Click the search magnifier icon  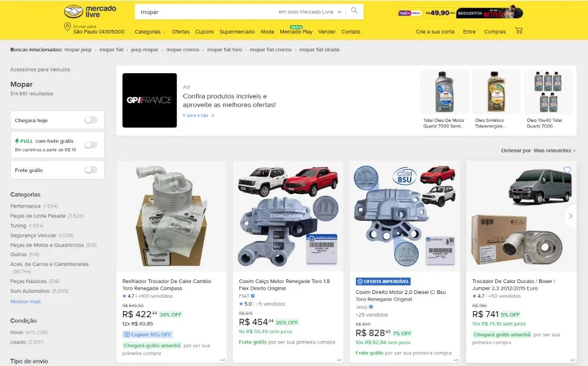click(355, 11)
